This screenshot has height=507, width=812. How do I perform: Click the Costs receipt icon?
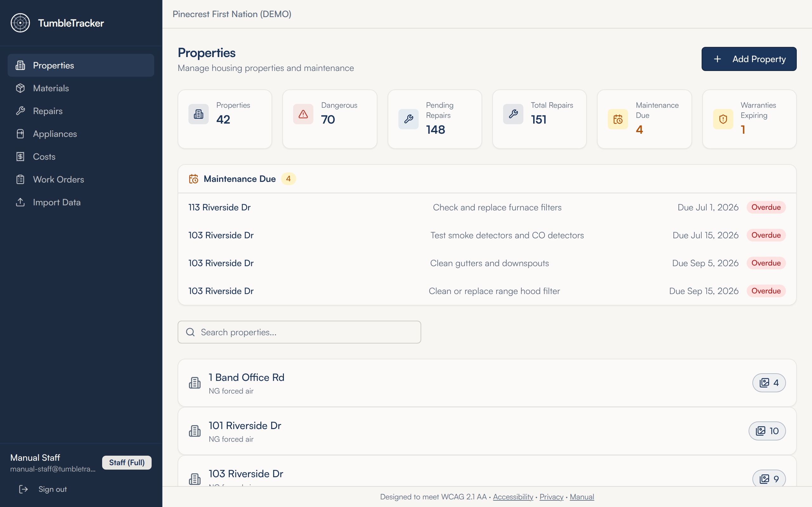(x=20, y=157)
